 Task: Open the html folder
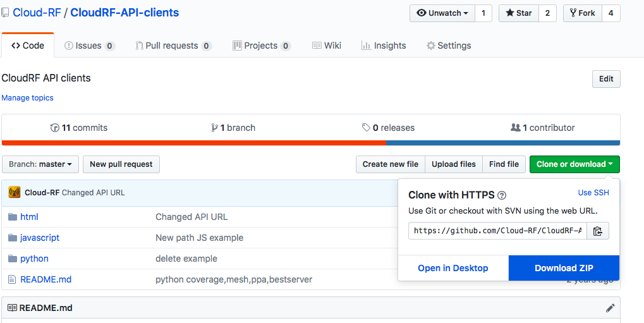click(x=29, y=217)
